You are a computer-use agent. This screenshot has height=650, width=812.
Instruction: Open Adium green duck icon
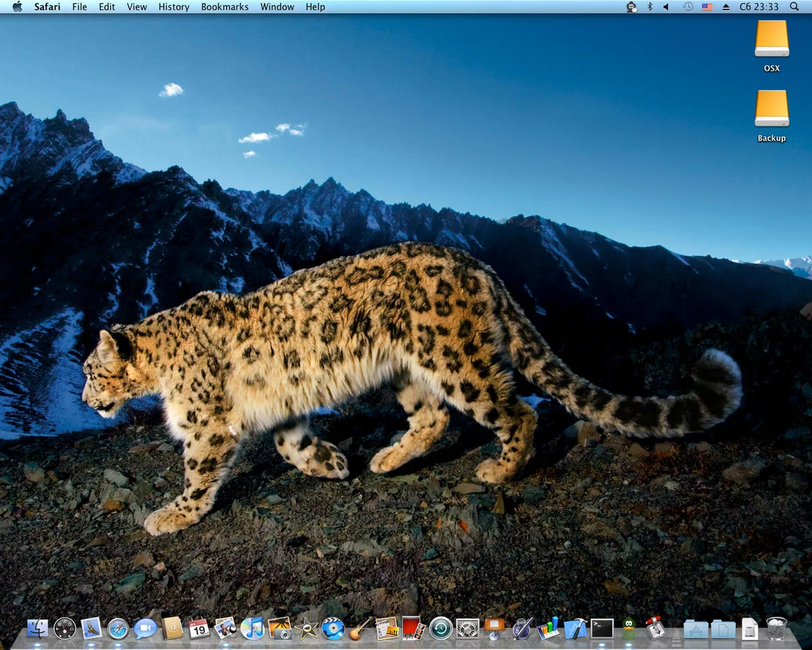pos(629,628)
